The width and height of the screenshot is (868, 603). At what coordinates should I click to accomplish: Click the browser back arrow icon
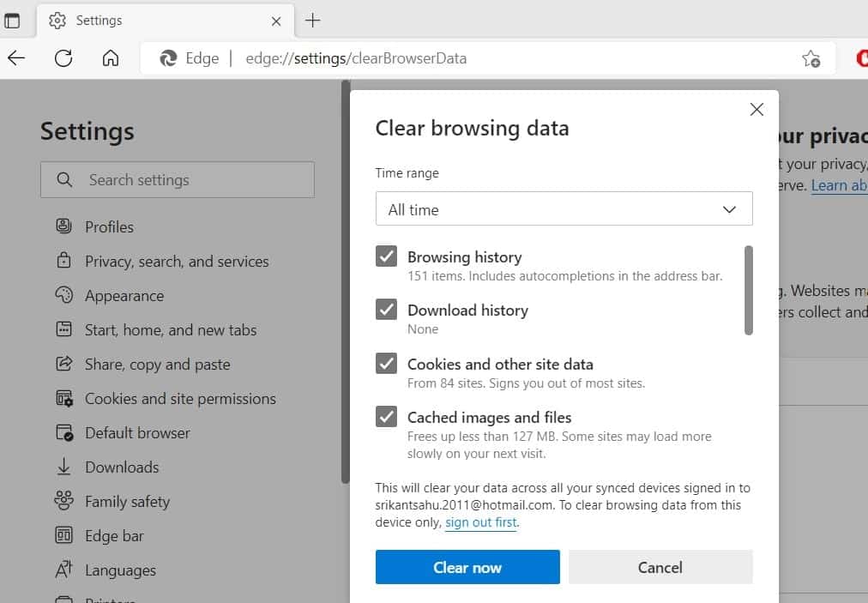click(x=16, y=58)
